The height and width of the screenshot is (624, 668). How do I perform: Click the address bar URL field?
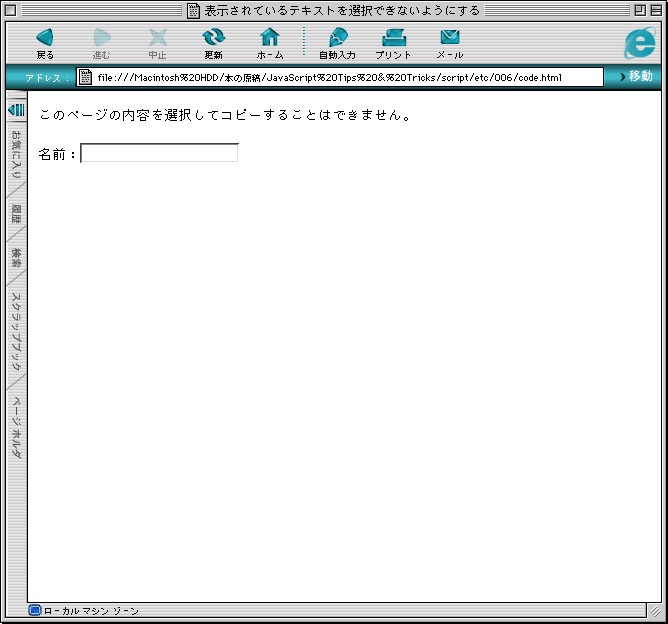[345, 77]
